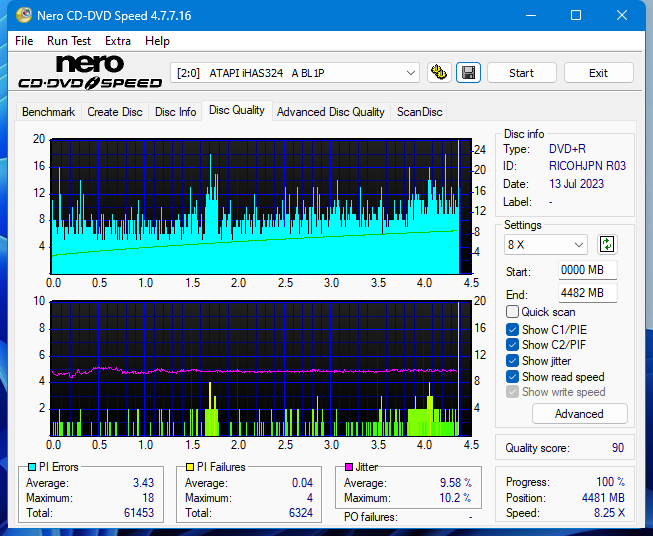Select the Disc Quality tab

(237, 110)
